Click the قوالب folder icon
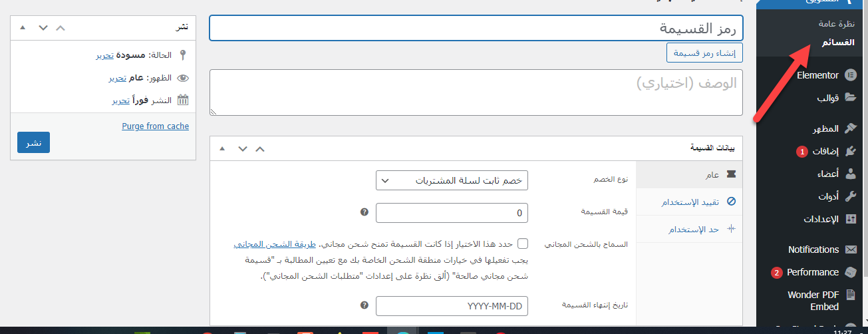The height and width of the screenshot is (334, 868). click(850, 97)
